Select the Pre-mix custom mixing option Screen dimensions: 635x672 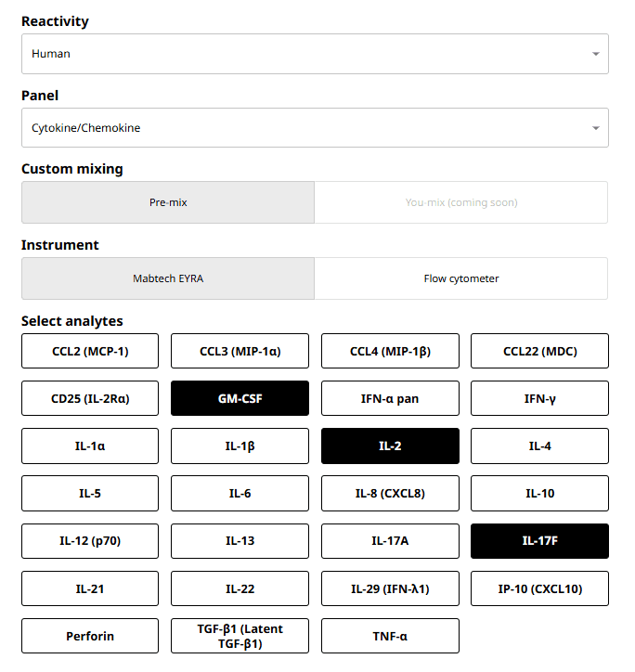(168, 202)
